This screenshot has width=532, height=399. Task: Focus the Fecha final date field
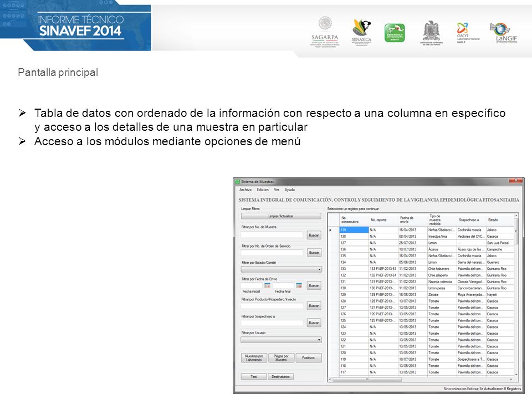point(283,285)
